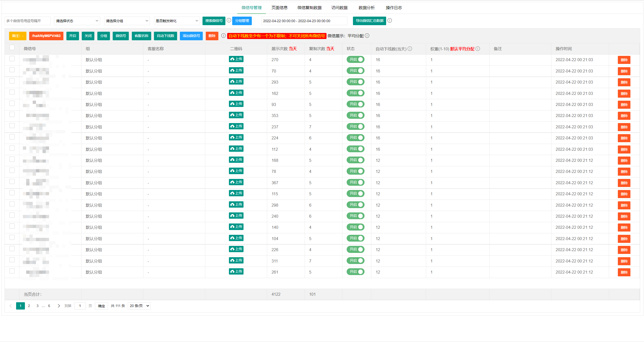Click the orange 备注 label button
This screenshot has height=342, width=644.
(x=18, y=36)
